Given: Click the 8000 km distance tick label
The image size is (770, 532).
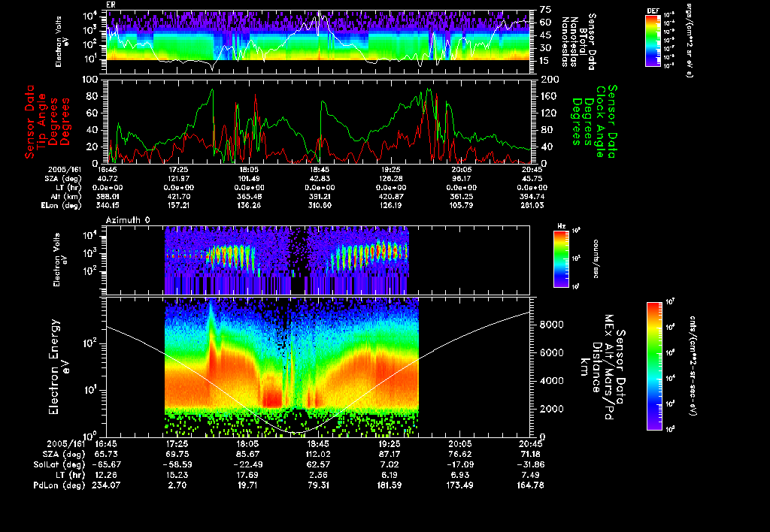Looking at the screenshot, I should (x=551, y=325).
